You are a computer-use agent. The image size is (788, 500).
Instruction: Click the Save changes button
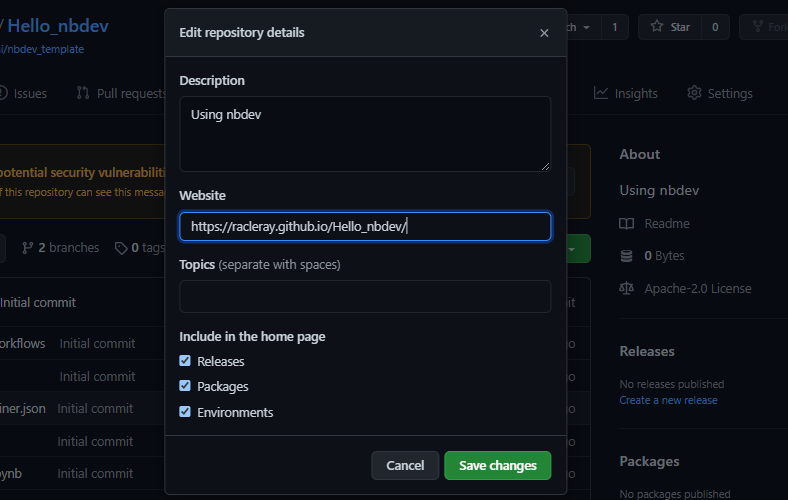tap(497, 465)
